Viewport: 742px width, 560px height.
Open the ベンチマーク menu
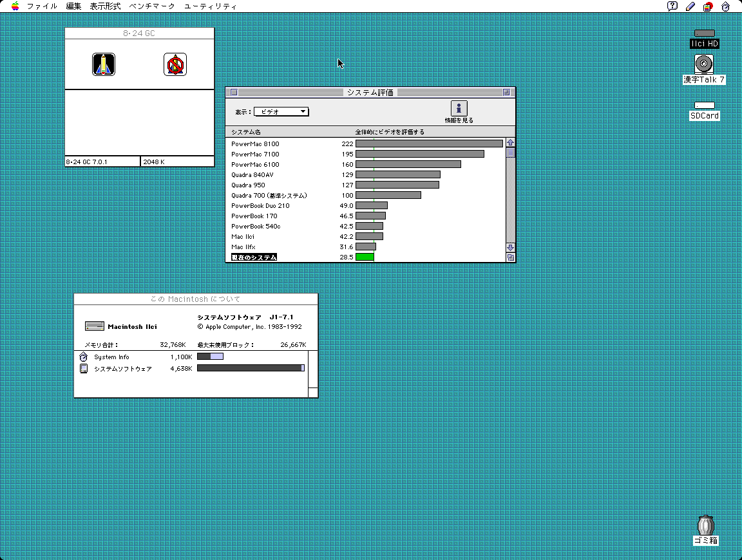click(x=152, y=6)
